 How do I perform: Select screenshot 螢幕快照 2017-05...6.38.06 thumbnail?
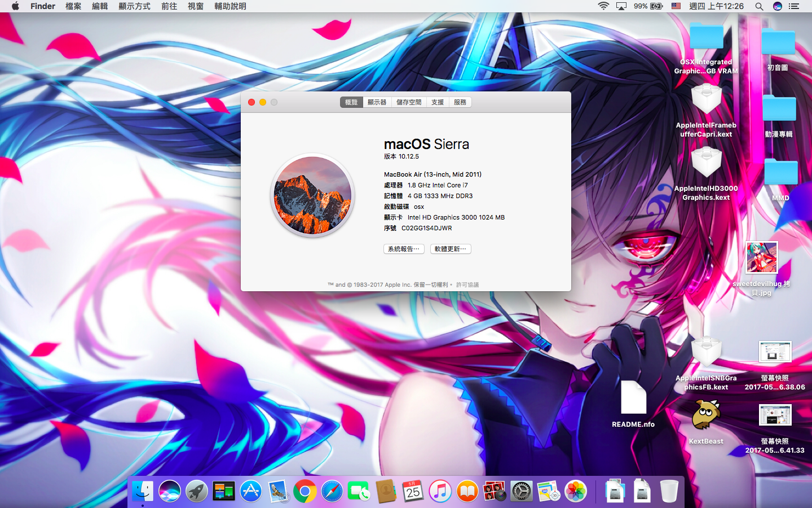click(x=775, y=352)
